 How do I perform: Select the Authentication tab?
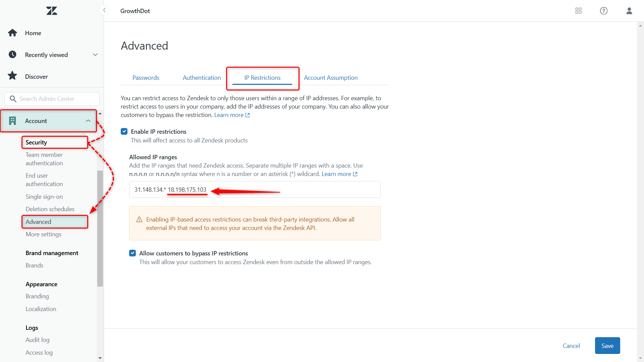202,77
